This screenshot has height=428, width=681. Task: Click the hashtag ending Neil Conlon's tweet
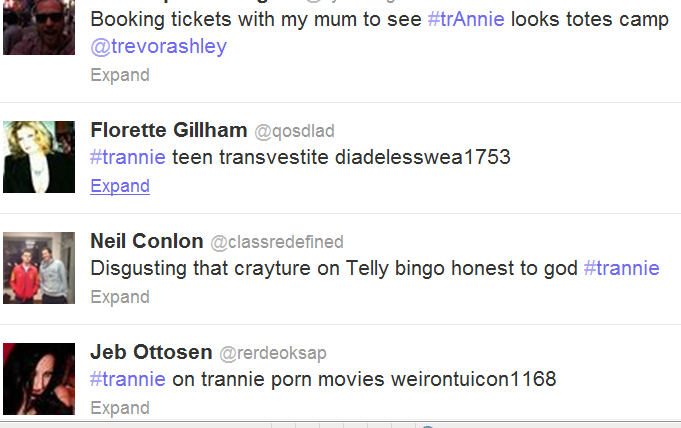[x=621, y=268]
